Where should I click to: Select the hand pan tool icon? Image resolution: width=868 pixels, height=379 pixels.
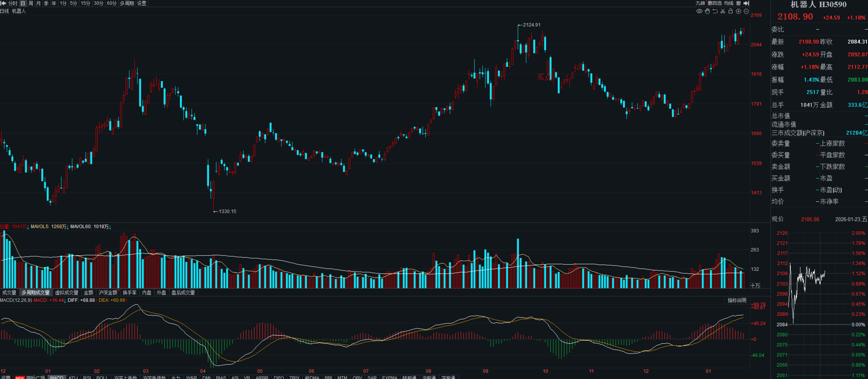point(707,11)
